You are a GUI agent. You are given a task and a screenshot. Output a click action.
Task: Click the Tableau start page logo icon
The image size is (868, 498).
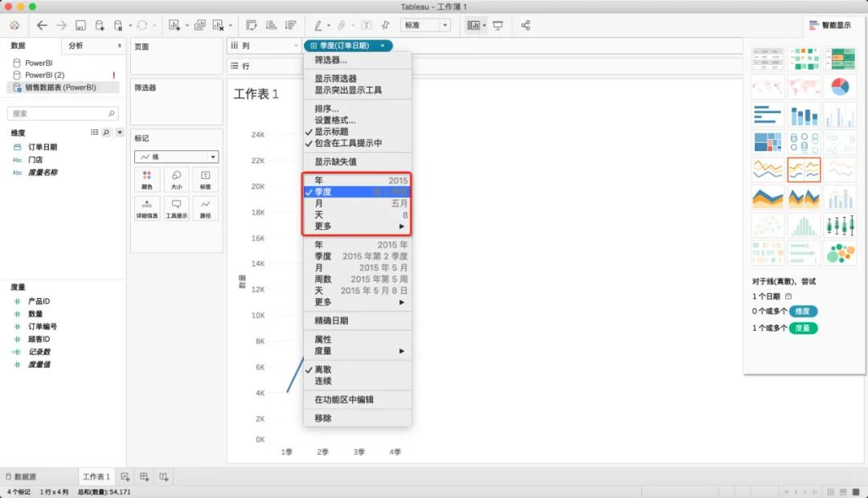tap(14, 25)
